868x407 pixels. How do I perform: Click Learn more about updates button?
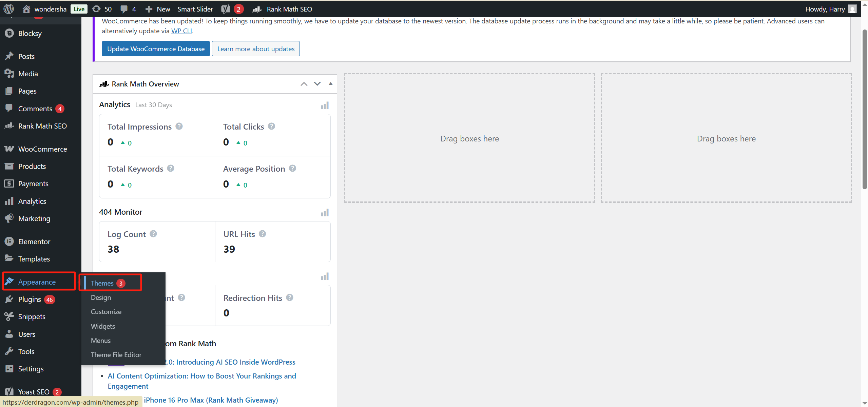[256, 49]
